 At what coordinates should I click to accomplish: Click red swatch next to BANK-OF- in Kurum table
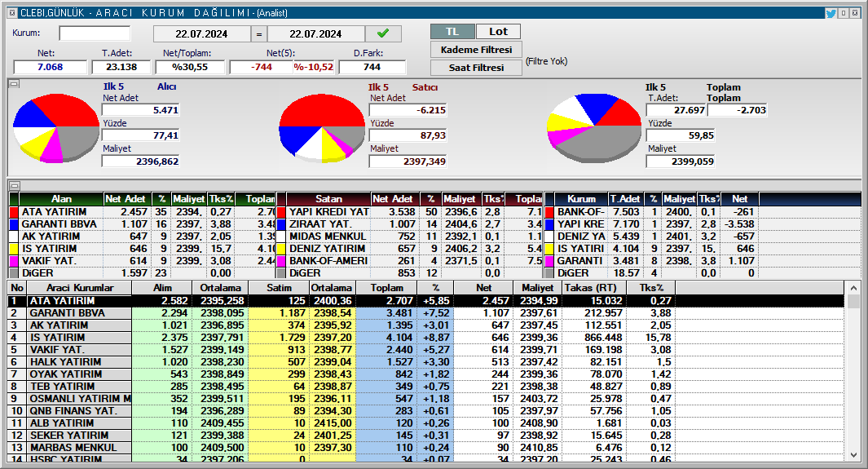point(549,212)
